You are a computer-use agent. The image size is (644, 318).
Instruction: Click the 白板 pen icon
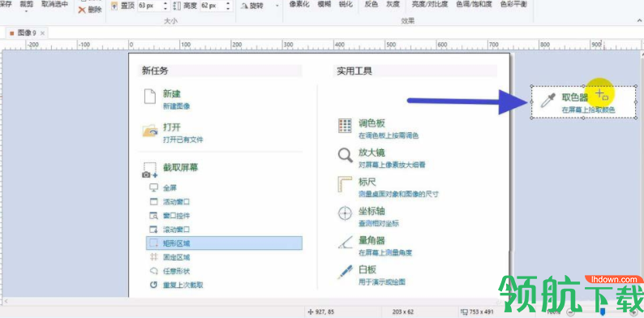(345, 272)
